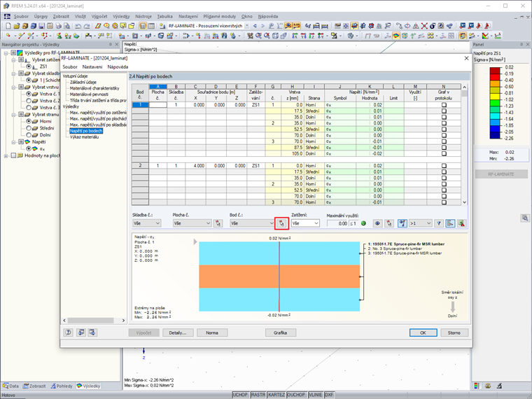Open the Skladba č. dropdown
This screenshot has width=532, height=399.
pyautogui.click(x=147, y=223)
